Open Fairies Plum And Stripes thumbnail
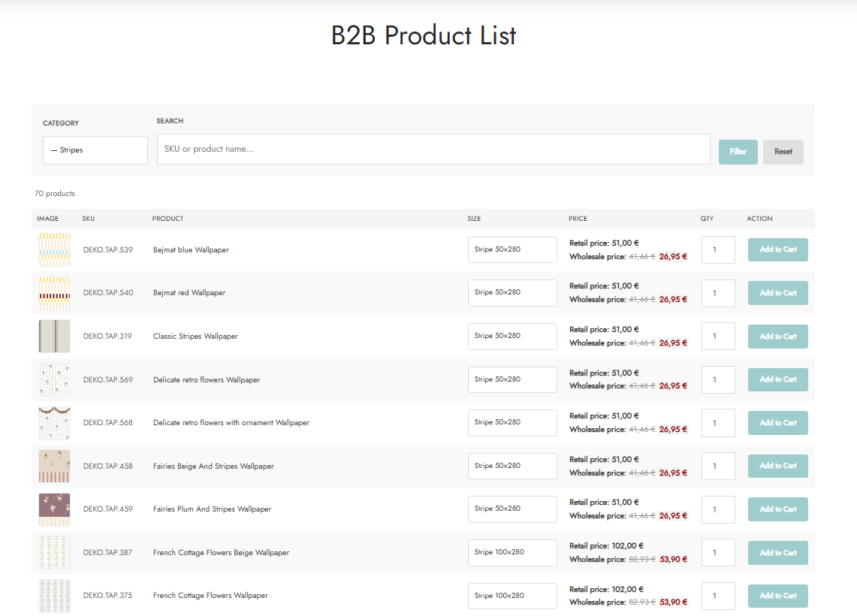 [55, 509]
